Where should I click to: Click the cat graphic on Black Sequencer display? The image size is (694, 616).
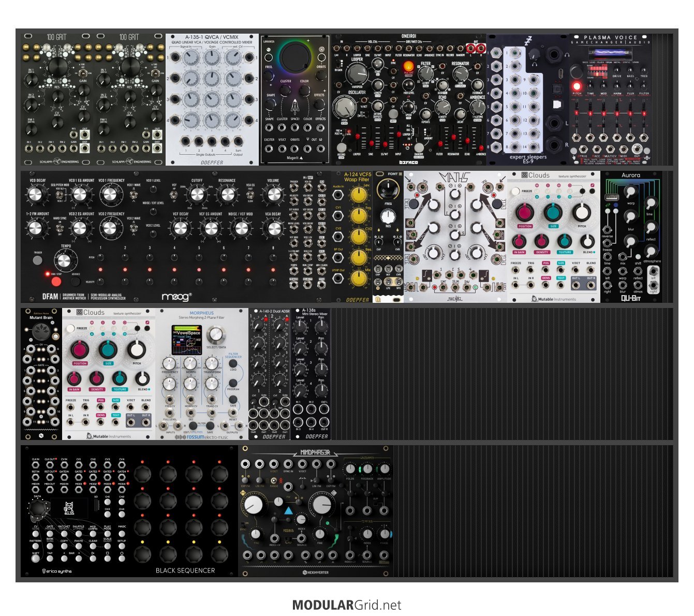[69, 508]
